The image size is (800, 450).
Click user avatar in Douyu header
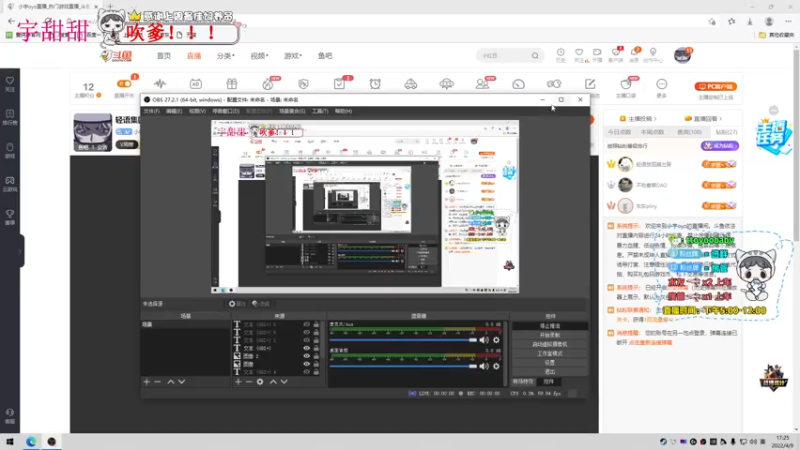coord(682,55)
